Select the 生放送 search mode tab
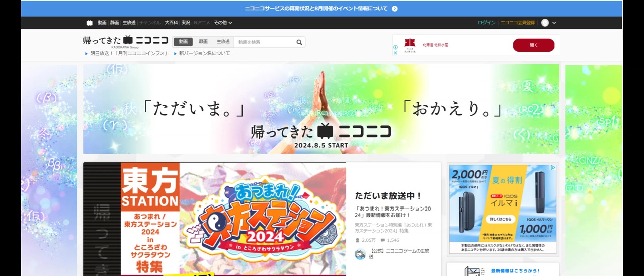This screenshot has height=276, width=644. coord(223,42)
